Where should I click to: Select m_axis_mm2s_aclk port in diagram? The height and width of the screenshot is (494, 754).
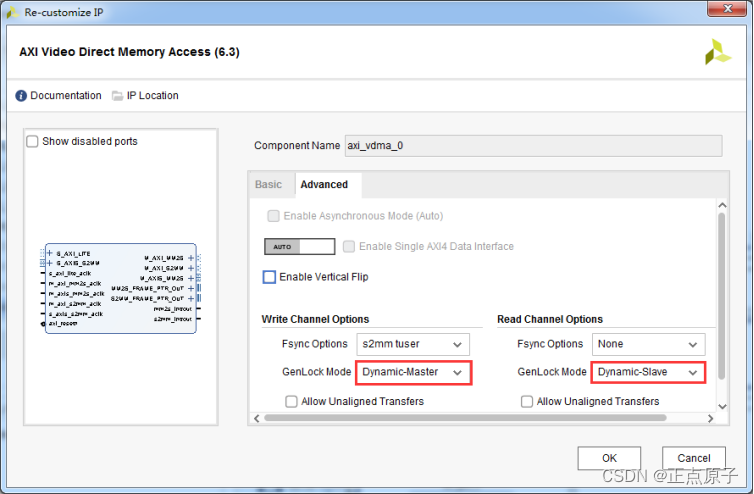pyautogui.click(x=76, y=293)
